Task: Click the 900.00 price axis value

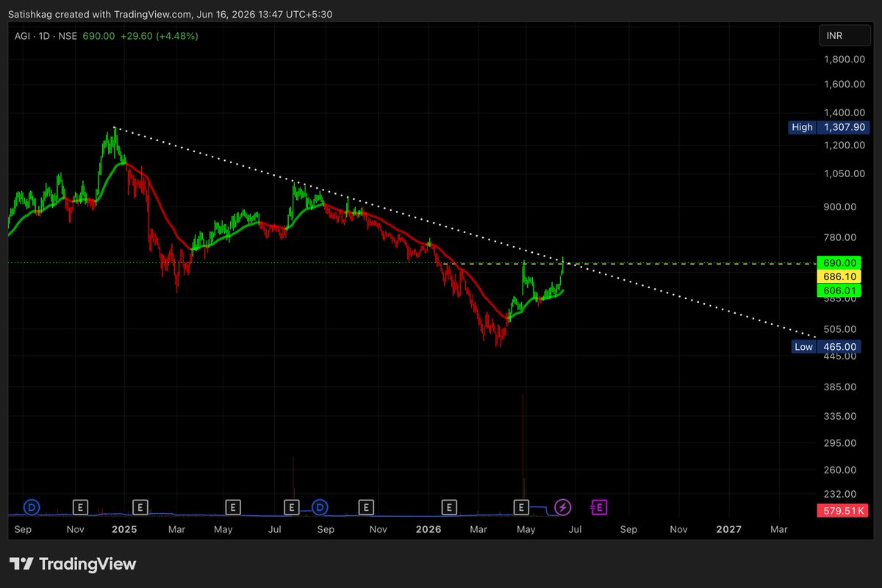Action: (839, 207)
